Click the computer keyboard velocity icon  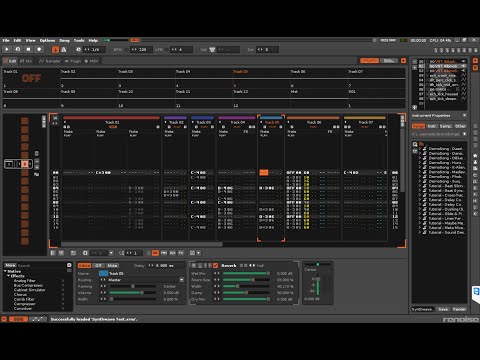click(x=212, y=50)
